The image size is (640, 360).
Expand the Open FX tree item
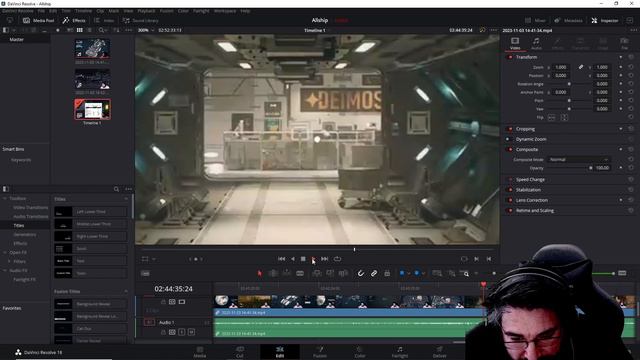[x=5, y=253]
